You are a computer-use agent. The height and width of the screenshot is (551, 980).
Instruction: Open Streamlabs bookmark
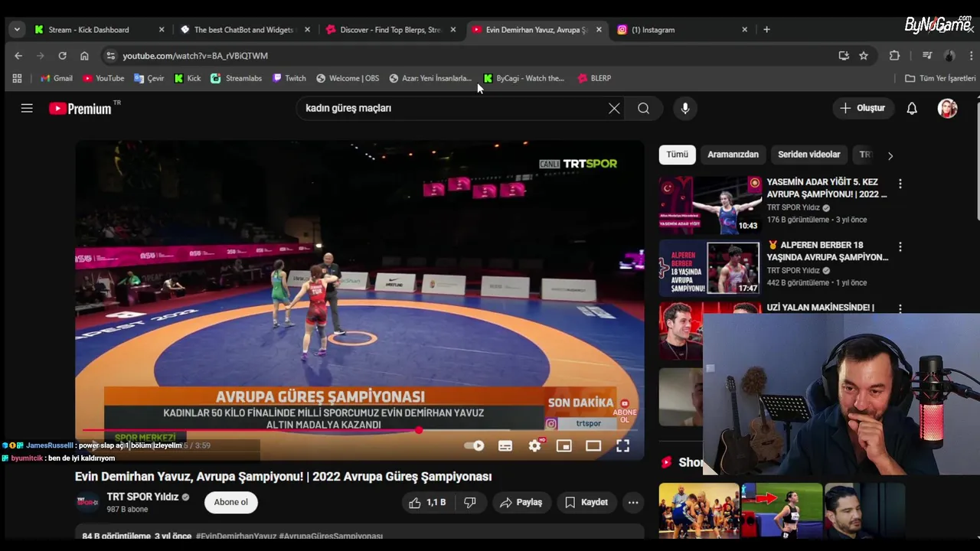(237, 78)
